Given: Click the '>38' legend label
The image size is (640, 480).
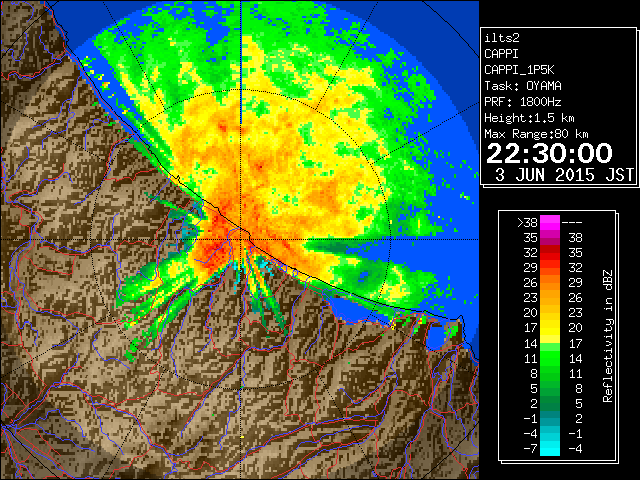Looking at the screenshot, I should click(x=528, y=223).
